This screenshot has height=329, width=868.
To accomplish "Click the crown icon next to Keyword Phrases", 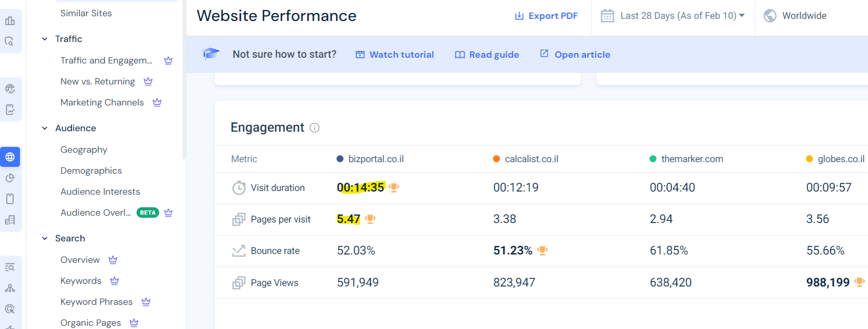I will pos(146,302).
